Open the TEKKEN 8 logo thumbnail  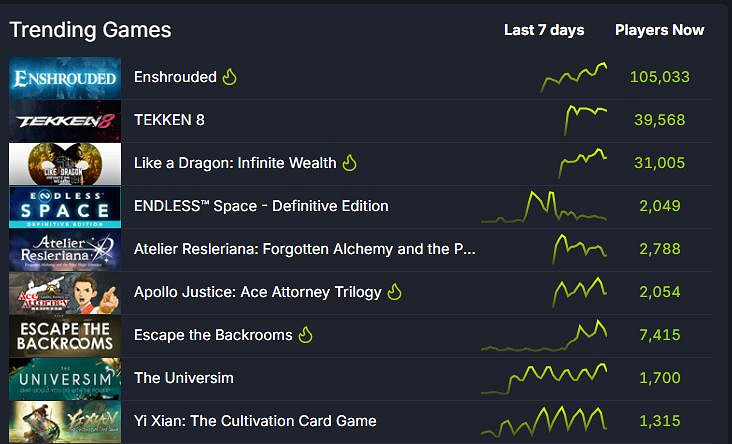point(65,121)
